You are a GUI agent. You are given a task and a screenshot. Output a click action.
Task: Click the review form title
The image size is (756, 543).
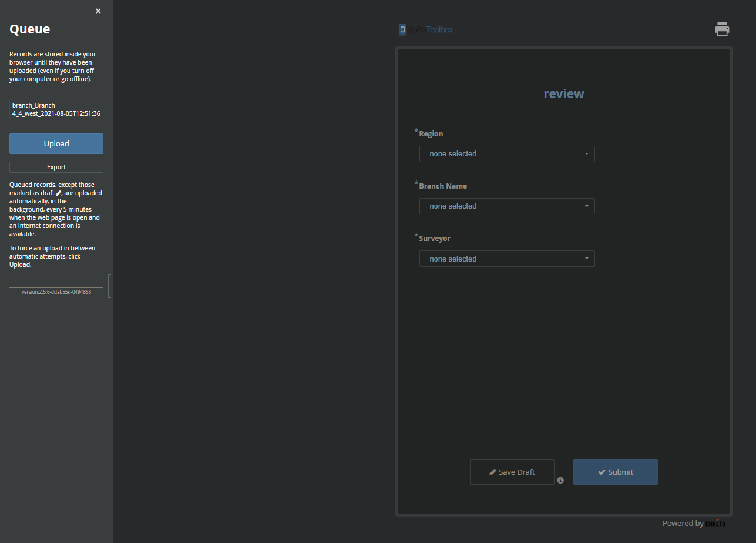563,94
